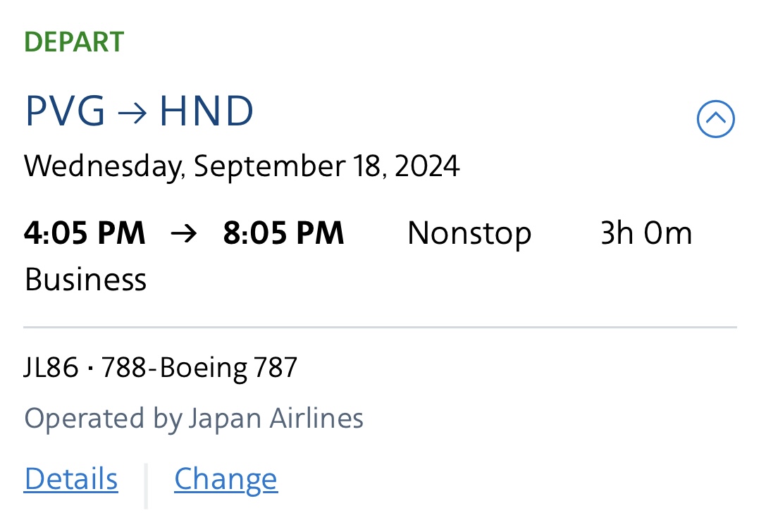The image size is (766, 532).
Task: Click the divider between Details and Change
Action: (x=146, y=485)
